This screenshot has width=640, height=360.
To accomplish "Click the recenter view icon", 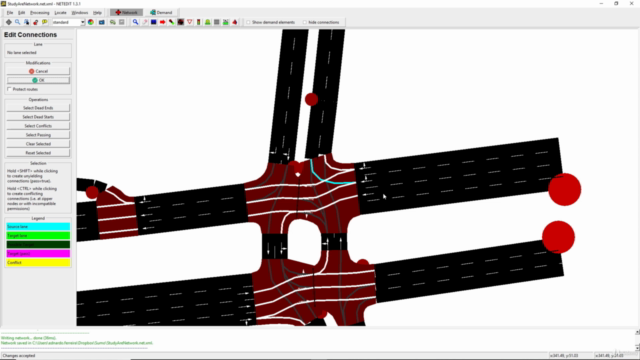I will tap(8, 22).
